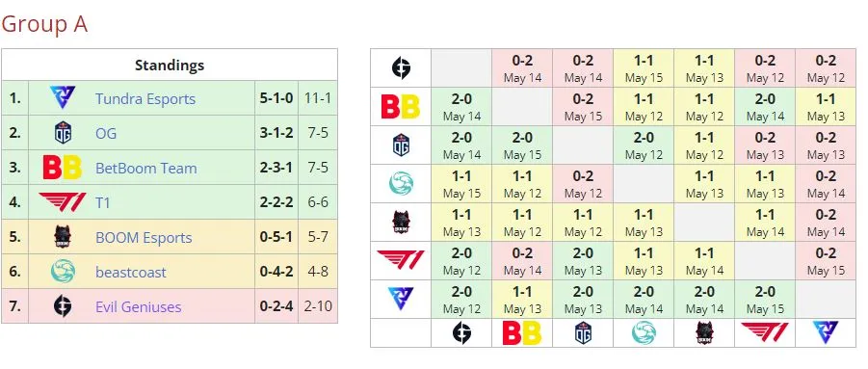Click Tundra's 11-1 game score cell

[318, 98]
